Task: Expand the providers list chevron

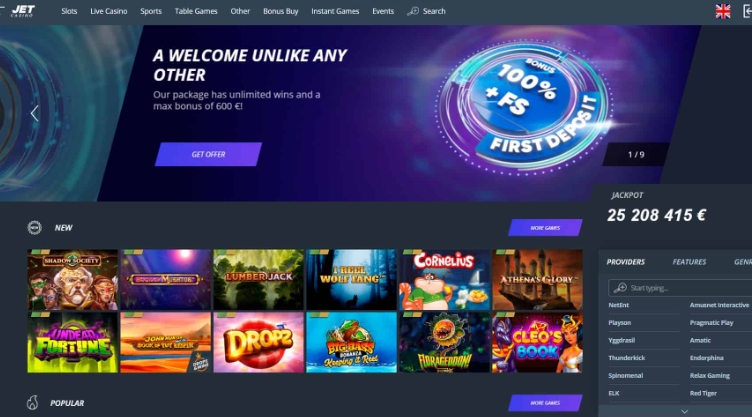Action: tap(684, 411)
